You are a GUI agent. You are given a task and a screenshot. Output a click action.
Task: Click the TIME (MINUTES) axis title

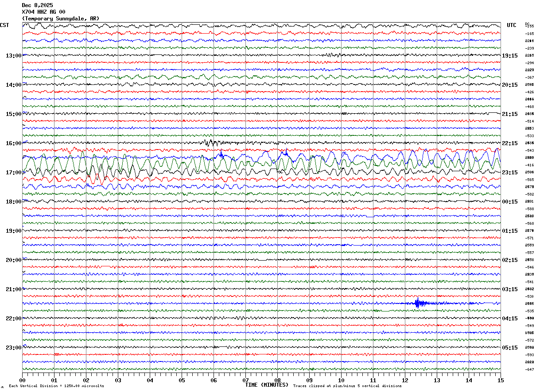coord(267,385)
